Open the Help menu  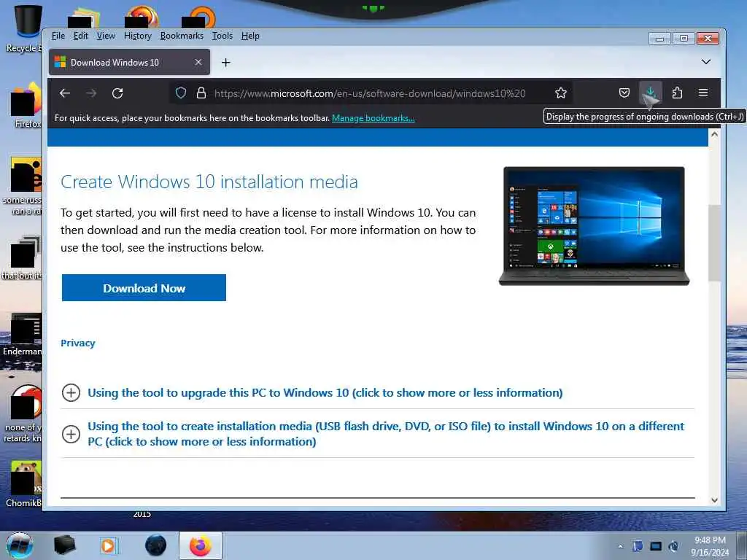tap(250, 36)
